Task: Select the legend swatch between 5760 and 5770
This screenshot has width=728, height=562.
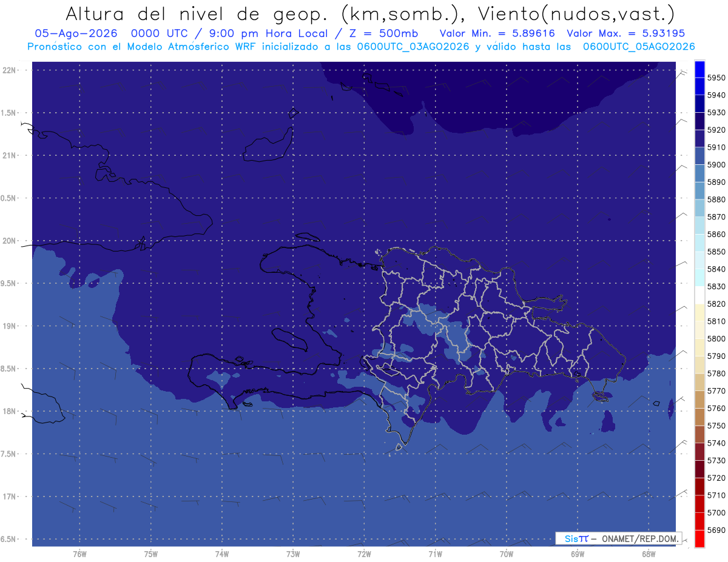Action: [699, 400]
